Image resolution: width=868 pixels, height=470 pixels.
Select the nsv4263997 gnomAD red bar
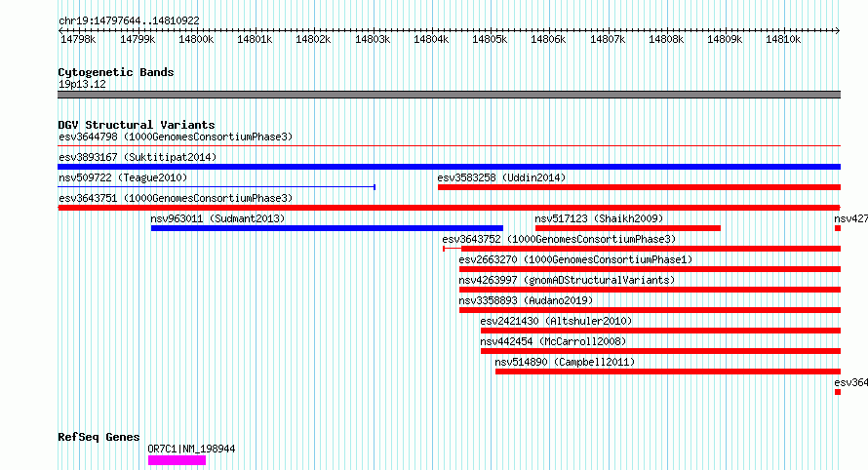click(650, 290)
